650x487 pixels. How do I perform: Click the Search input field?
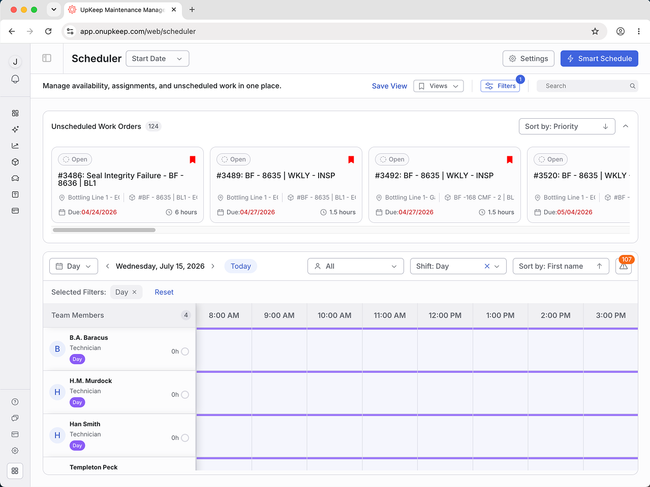pos(587,86)
